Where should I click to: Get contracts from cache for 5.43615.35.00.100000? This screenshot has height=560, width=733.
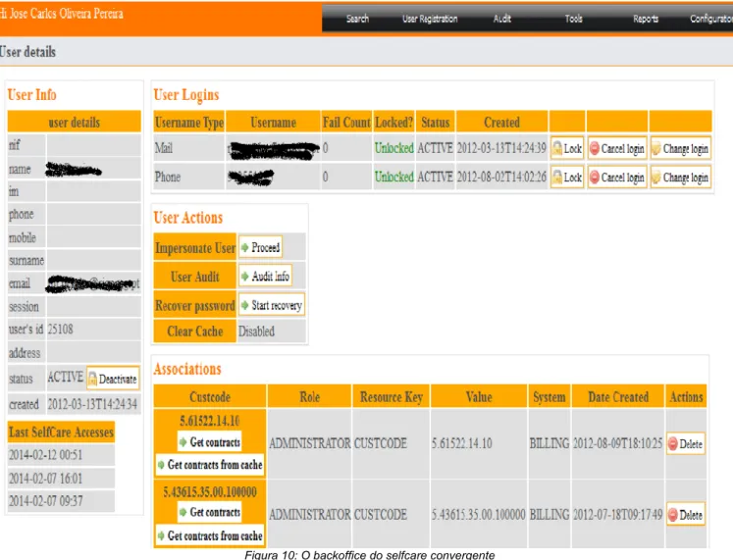(x=209, y=535)
